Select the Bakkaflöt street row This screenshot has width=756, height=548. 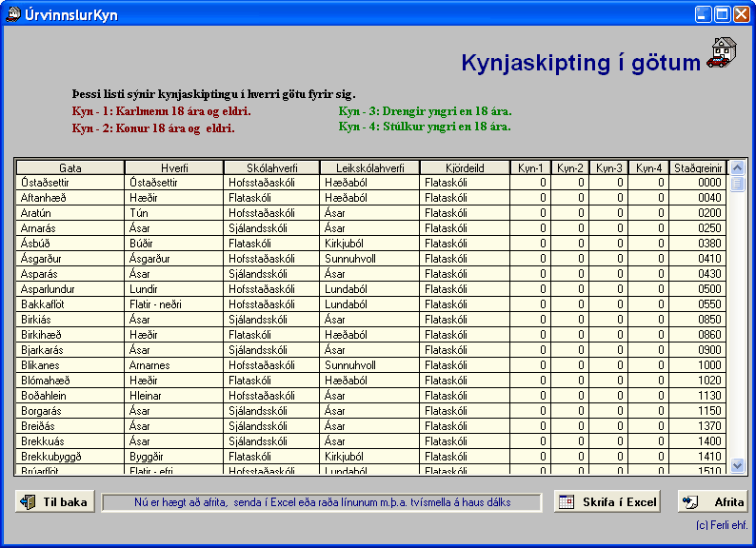pyautogui.click(x=371, y=304)
